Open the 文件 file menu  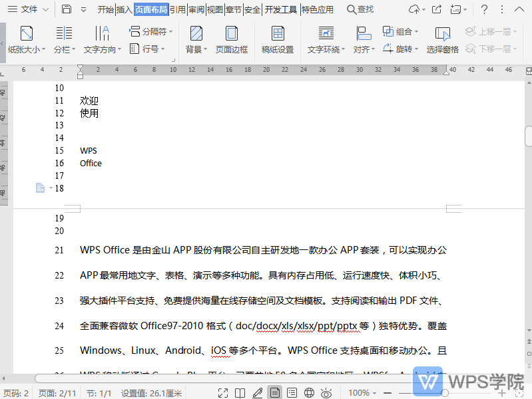click(23, 9)
